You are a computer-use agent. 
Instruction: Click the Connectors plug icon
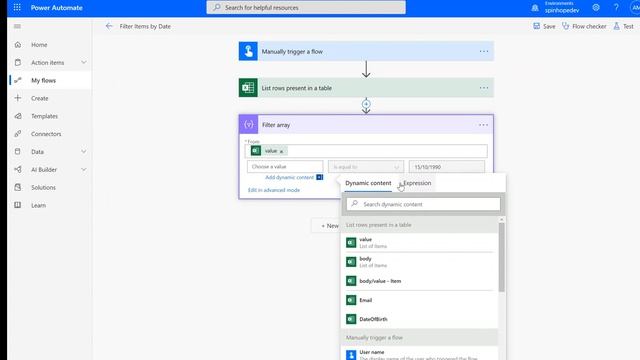[18, 134]
